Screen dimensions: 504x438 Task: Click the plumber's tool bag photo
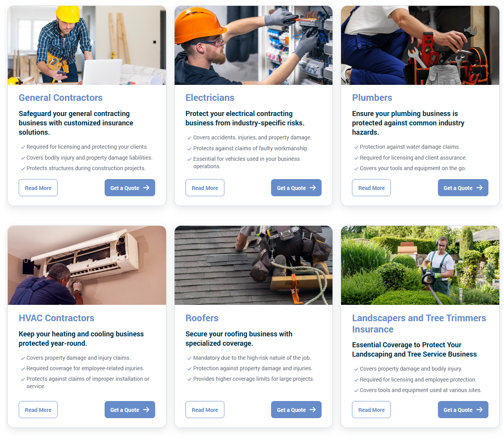pyautogui.click(x=420, y=45)
